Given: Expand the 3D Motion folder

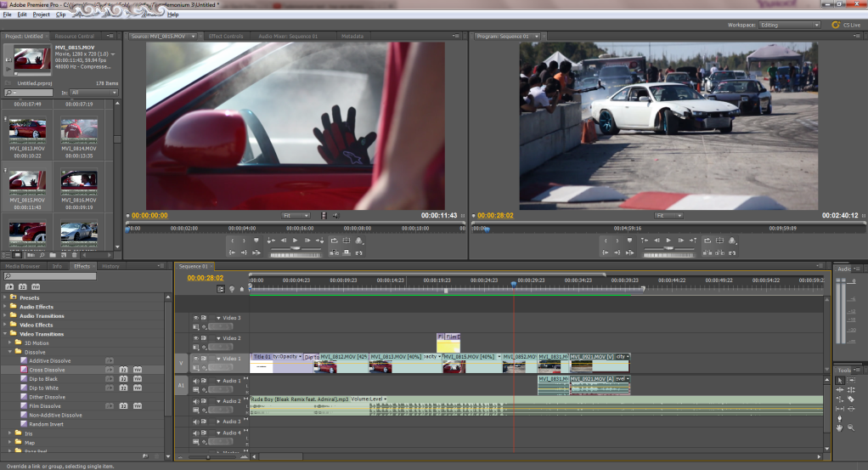Looking at the screenshot, I should tap(10, 343).
